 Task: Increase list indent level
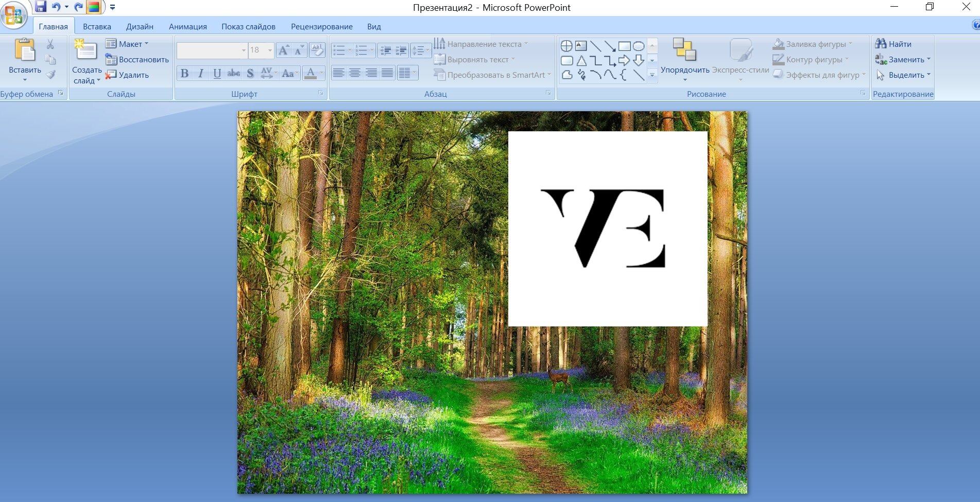tap(401, 50)
